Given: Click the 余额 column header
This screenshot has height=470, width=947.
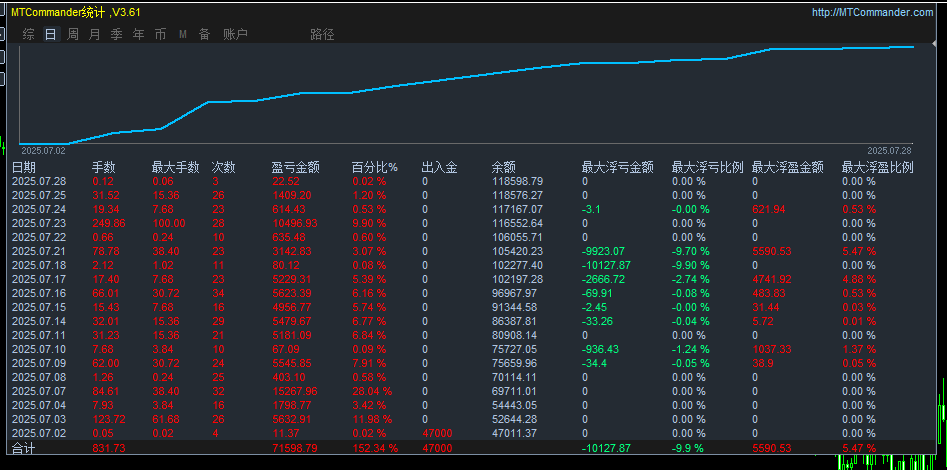Looking at the screenshot, I should [504, 167].
